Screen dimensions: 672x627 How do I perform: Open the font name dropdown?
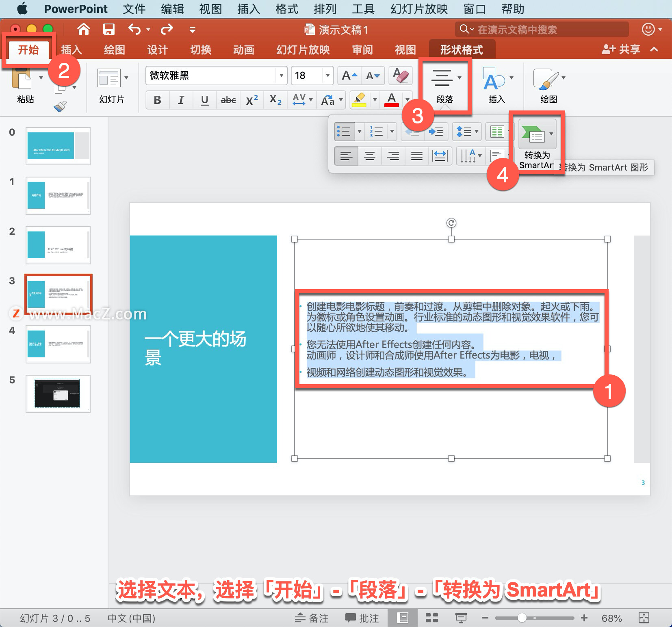[281, 76]
